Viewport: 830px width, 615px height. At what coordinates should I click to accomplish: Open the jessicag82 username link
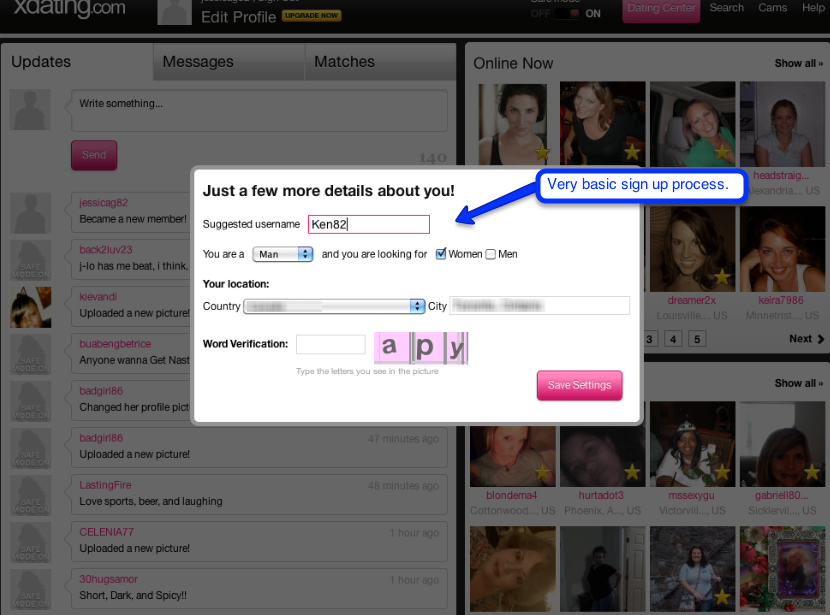click(x=104, y=203)
